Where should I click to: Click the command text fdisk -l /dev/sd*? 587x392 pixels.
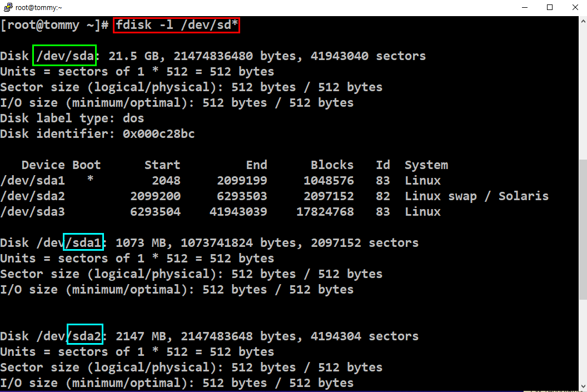[x=177, y=25]
